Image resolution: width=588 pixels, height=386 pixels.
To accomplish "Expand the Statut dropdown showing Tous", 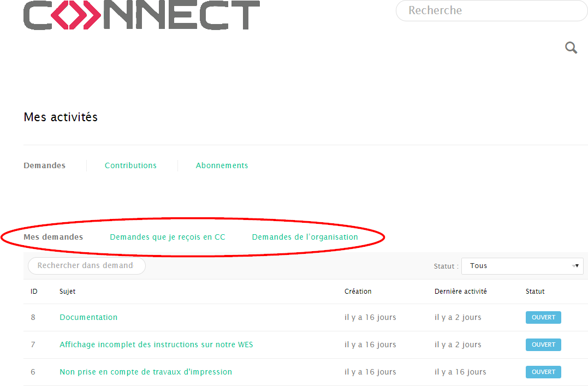I will [522, 266].
